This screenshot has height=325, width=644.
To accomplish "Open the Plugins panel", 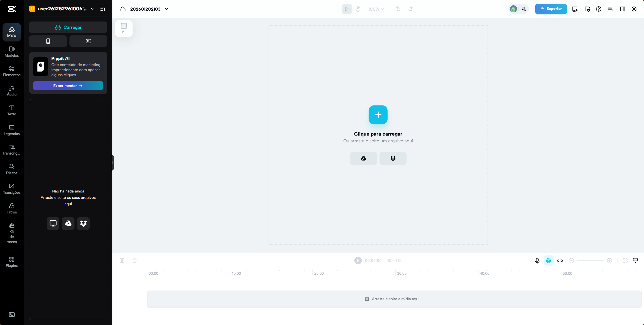I will point(12,262).
